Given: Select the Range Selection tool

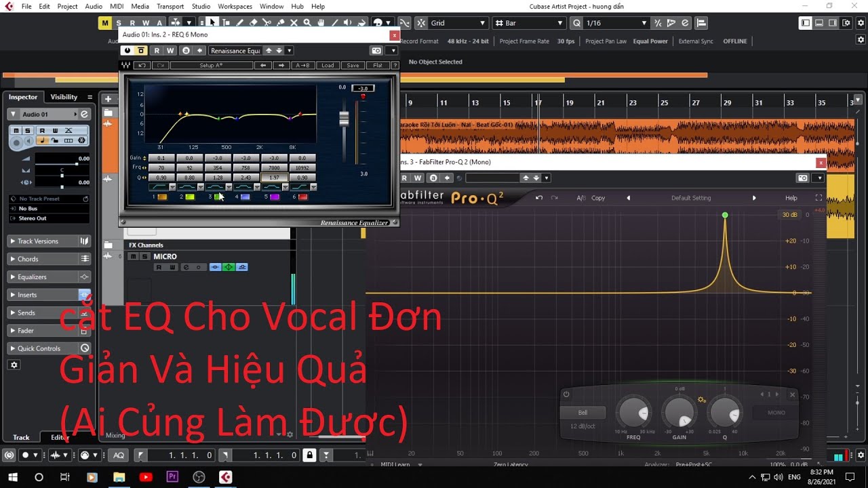Looking at the screenshot, I should tap(226, 22).
